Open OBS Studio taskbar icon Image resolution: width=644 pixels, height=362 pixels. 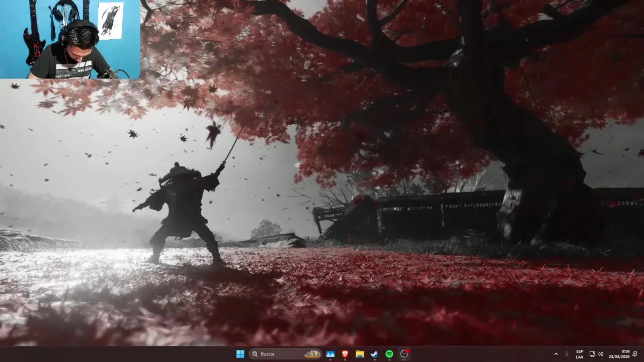pyautogui.click(x=404, y=354)
